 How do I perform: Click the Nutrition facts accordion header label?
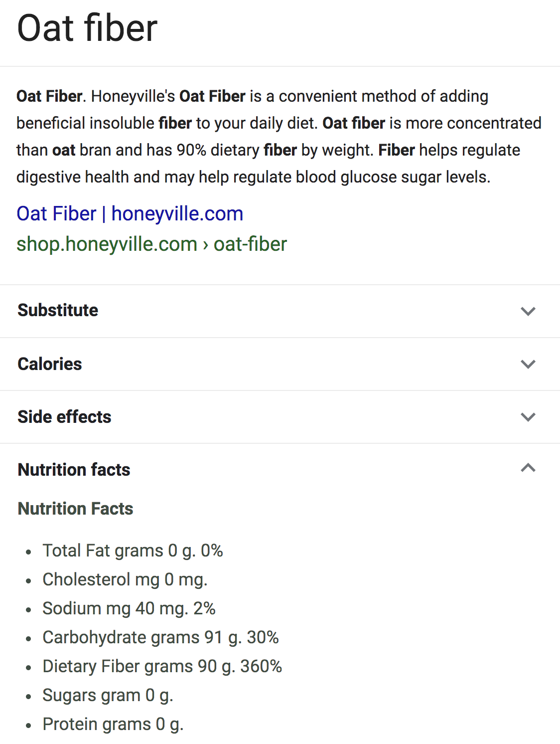[x=74, y=470]
